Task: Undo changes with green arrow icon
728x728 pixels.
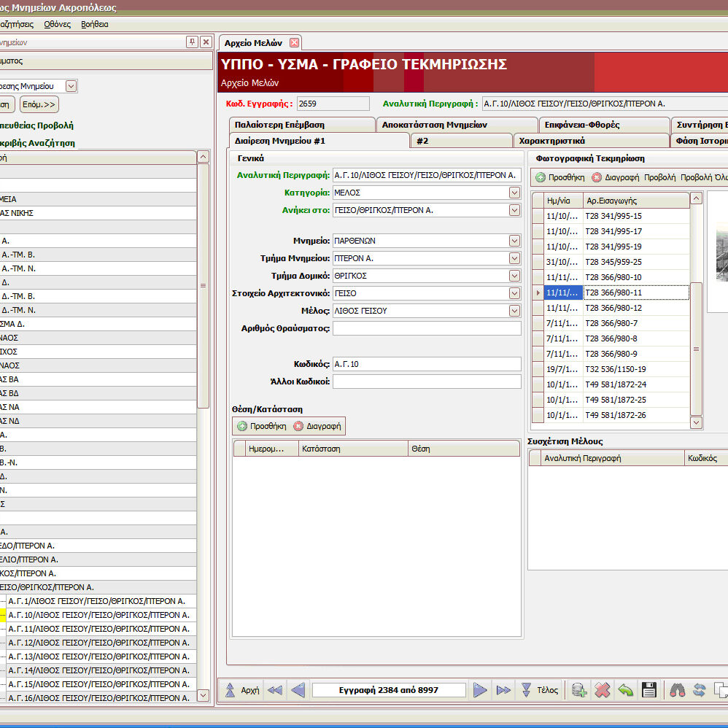Action: pos(625,689)
